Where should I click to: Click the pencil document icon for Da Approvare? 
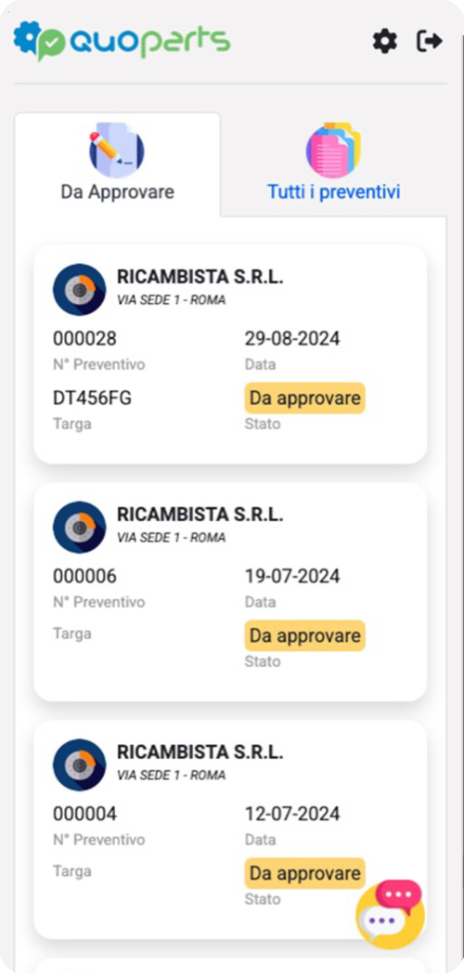117,150
